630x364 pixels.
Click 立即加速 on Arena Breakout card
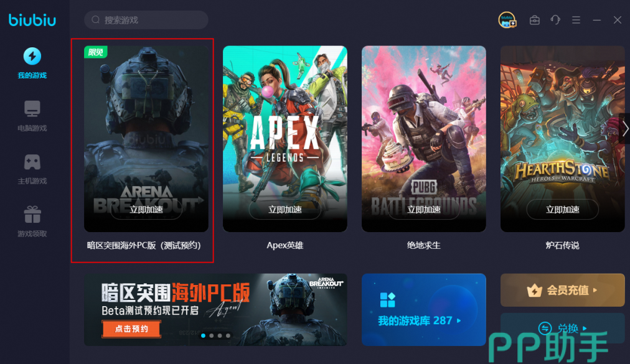pos(146,209)
